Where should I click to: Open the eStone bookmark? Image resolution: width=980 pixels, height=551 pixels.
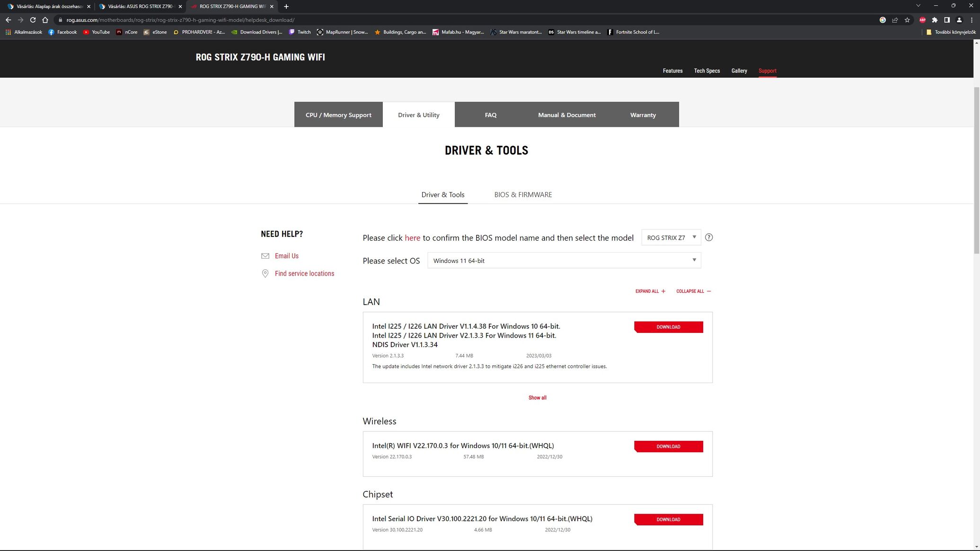155,32
